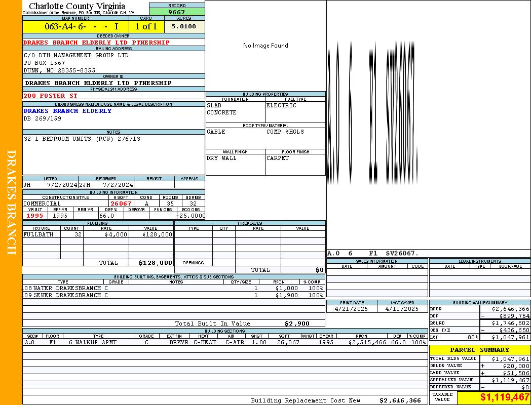Click the RCLND value $1,746,602
This screenshot has height=405, width=532.
coord(511,323)
